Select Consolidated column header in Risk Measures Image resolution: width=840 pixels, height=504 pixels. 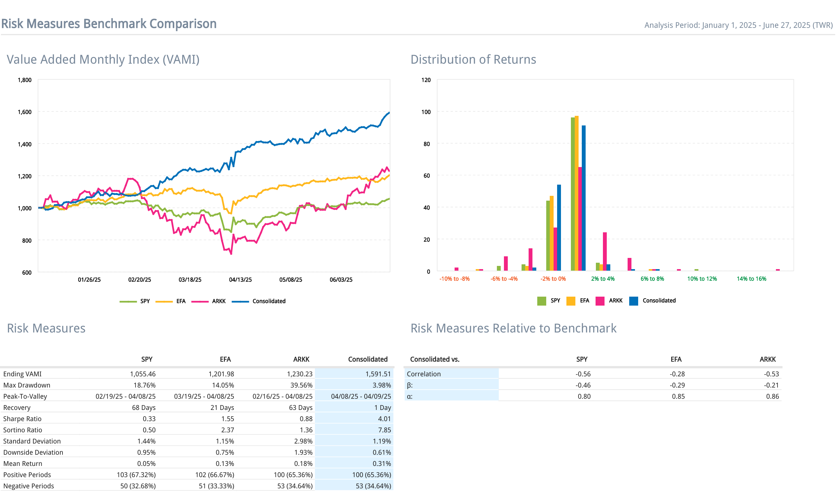pos(367,359)
